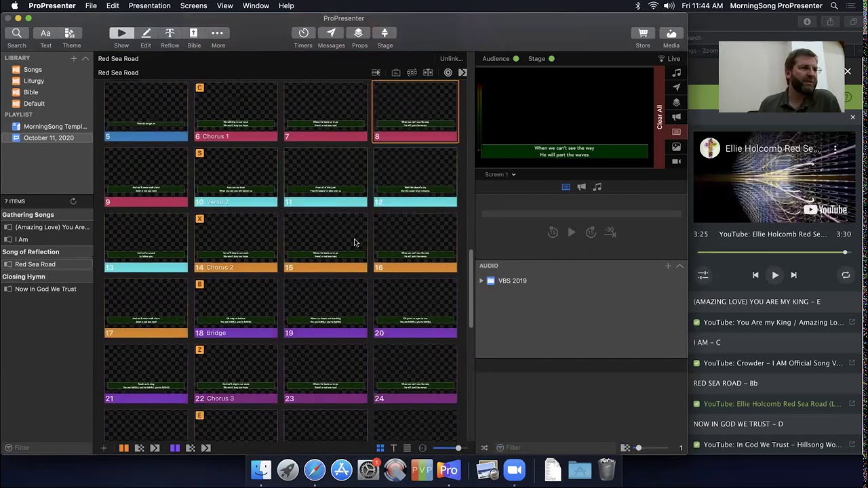Open the Presentation menu

pos(149,5)
